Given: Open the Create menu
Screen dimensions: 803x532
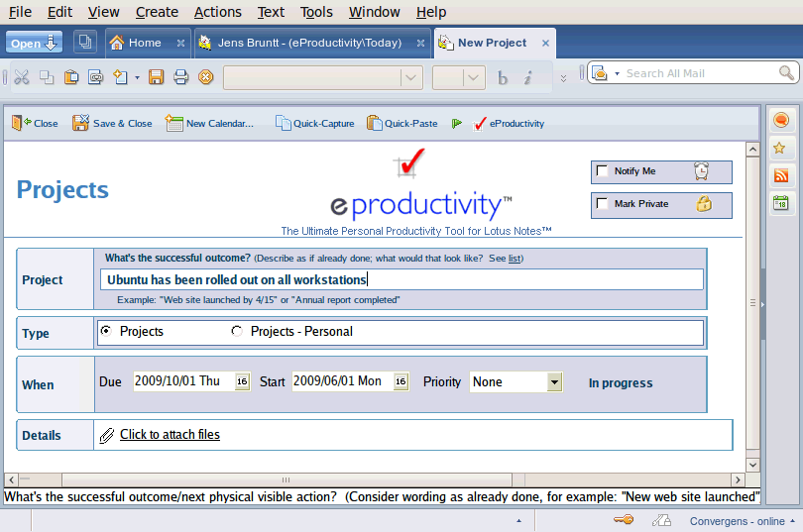Looking at the screenshot, I should [x=157, y=12].
